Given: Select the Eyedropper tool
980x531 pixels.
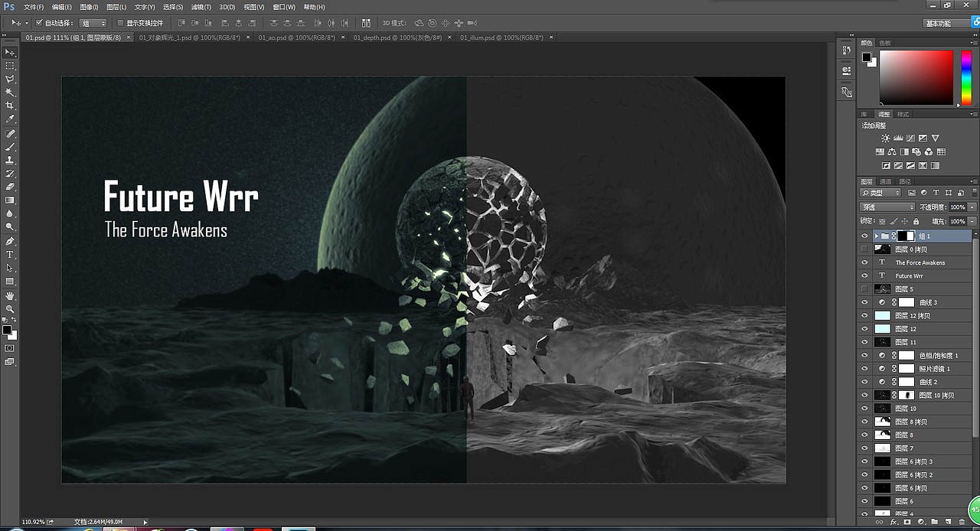Looking at the screenshot, I should click(x=10, y=119).
